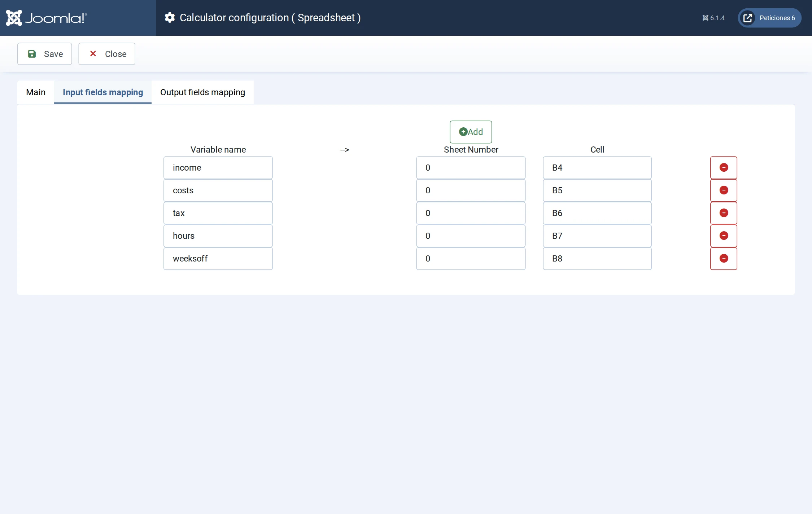Image resolution: width=812 pixels, height=514 pixels.
Task: Focus the sheet number field for hours
Action: 471,236
